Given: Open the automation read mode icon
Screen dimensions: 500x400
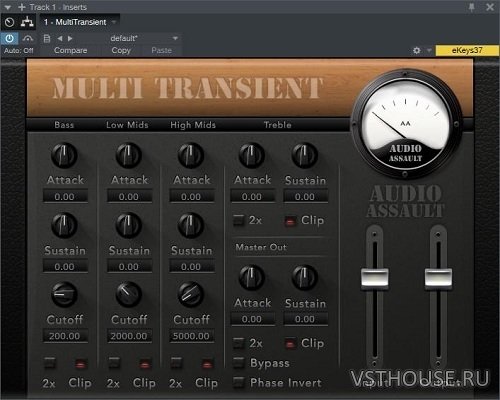Looking at the screenshot, I should [28, 38].
